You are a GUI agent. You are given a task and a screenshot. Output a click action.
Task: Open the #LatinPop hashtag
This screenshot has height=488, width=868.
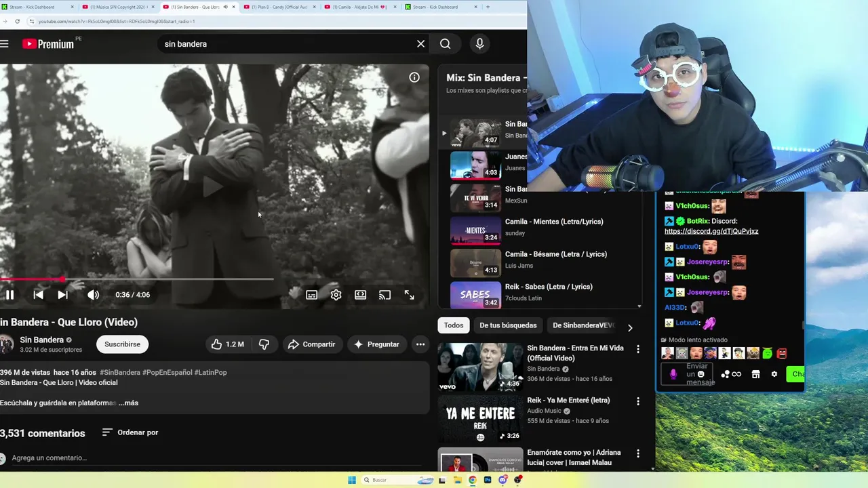(x=210, y=372)
